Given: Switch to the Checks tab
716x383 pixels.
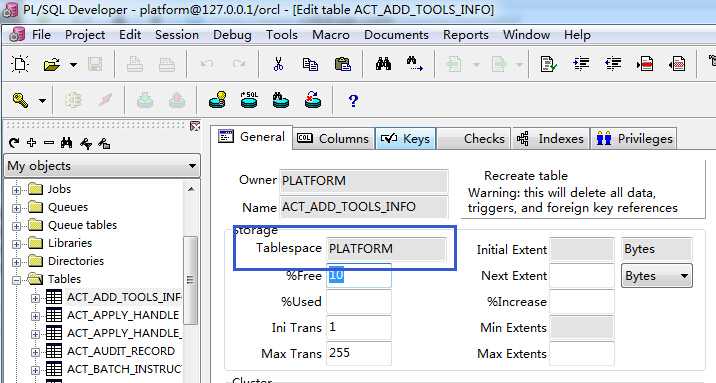Looking at the screenshot, I should tap(473, 138).
